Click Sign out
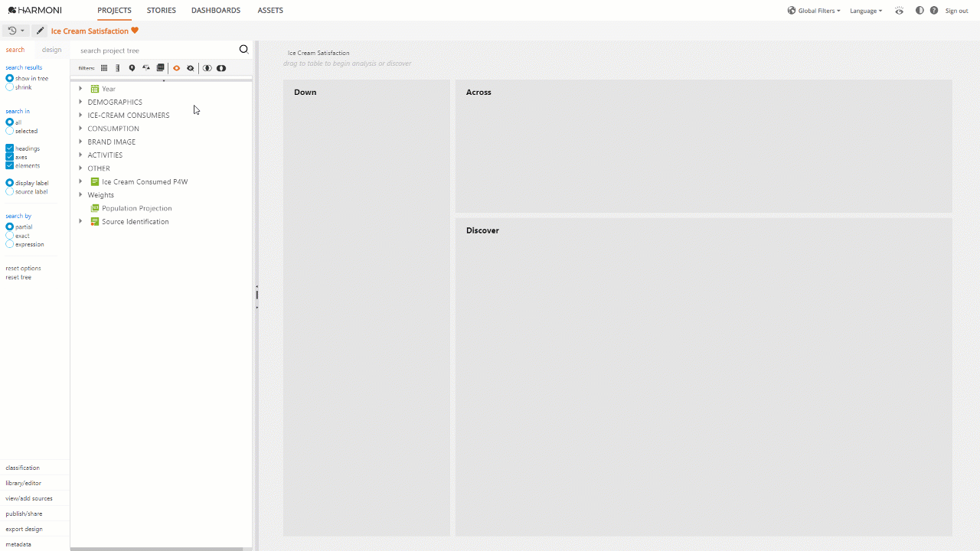980x551 pixels. pyautogui.click(x=956, y=11)
